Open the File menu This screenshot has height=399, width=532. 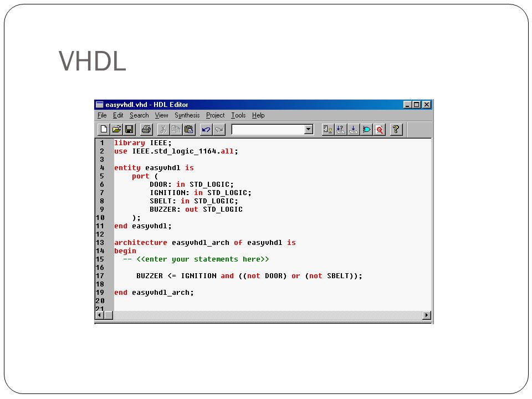point(102,115)
